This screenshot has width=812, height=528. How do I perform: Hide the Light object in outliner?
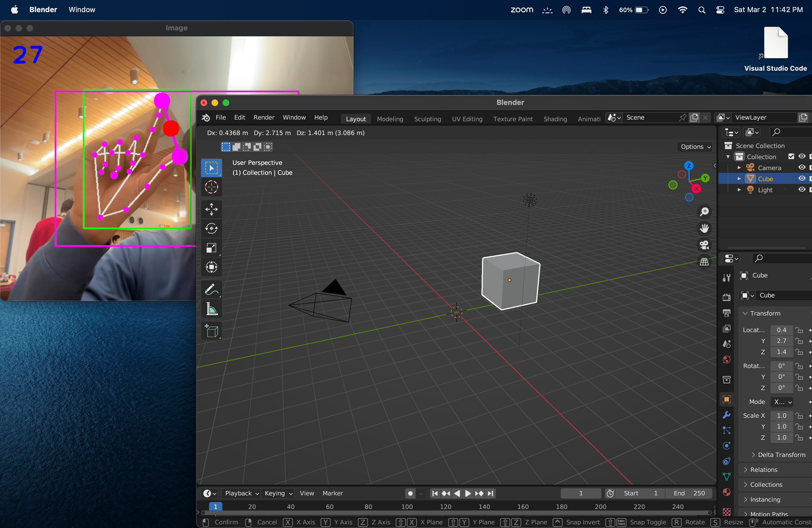click(802, 190)
